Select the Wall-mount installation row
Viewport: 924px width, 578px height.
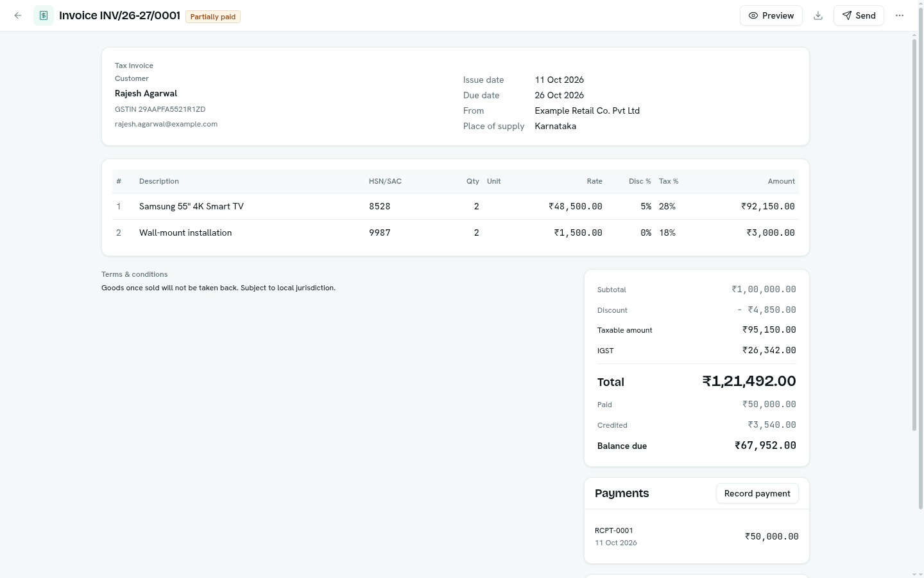(x=456, y=232)
